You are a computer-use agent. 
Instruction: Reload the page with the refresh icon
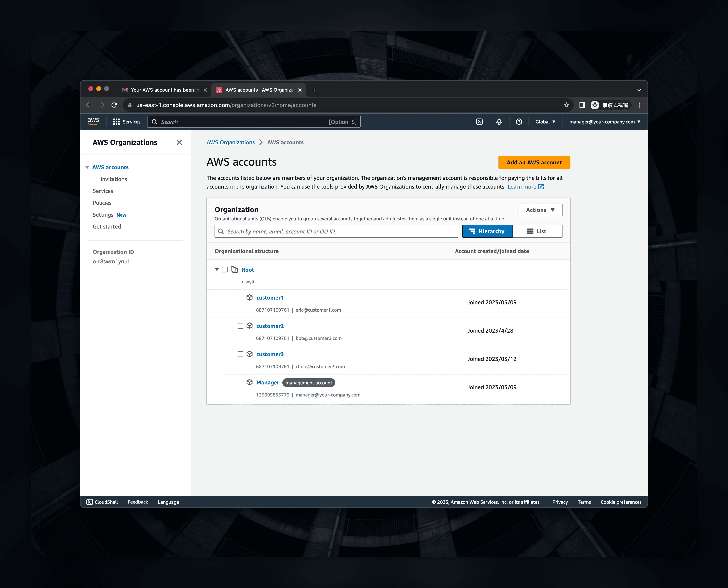[x=114, y=105]
